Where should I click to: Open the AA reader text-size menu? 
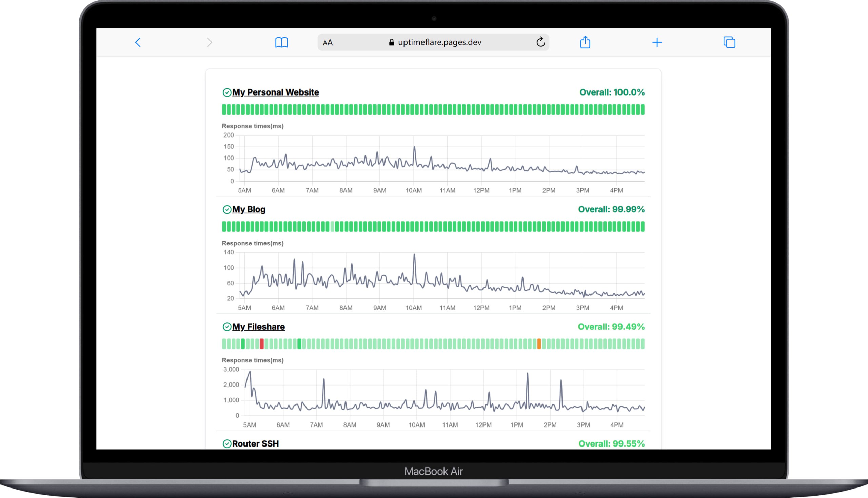pyautogui.click(x=328, y=42)
